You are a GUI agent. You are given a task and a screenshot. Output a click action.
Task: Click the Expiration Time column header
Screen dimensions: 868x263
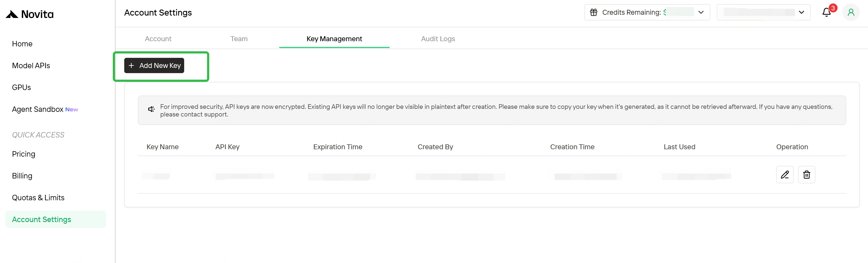coord(338,147)
